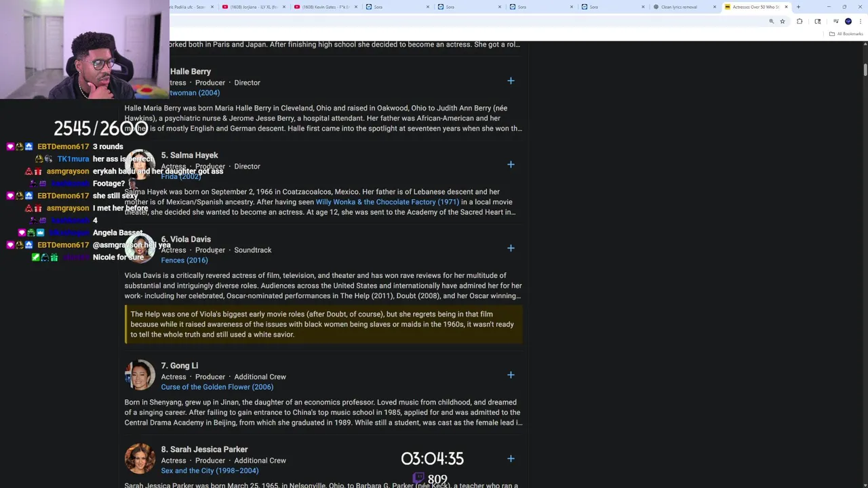Click the Viola Davis biography paragraph

coord(323,285)
